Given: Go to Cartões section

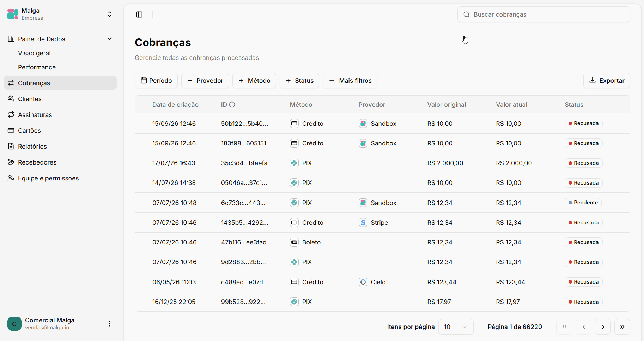Looking at the screenshot, I should coord(29,131).
